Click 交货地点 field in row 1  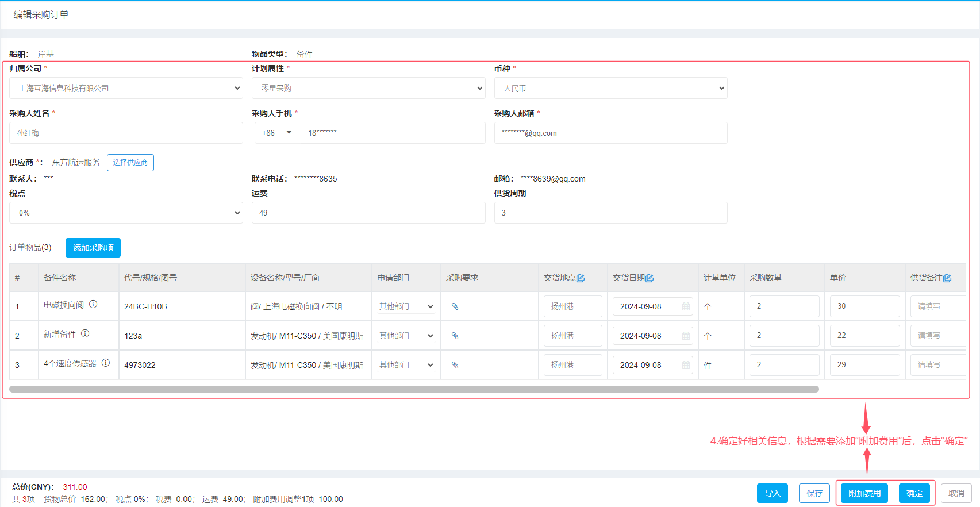pyautogui.click(x=573, y=306)
